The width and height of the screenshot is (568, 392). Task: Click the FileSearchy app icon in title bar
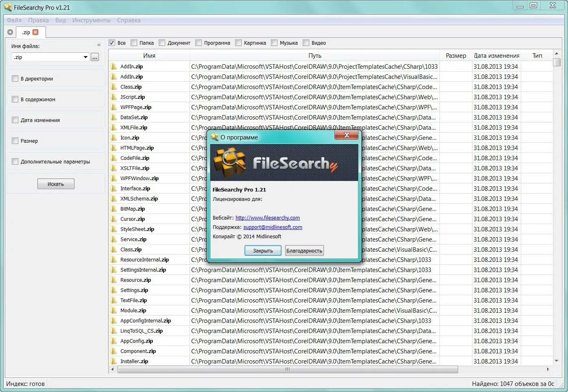pyautogui.click(x=8, y=7)
